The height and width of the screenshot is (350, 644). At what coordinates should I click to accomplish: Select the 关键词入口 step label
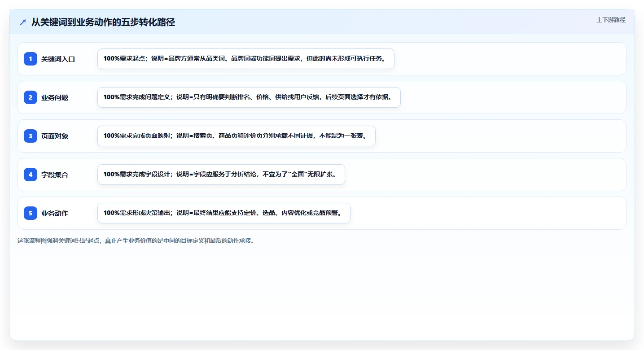coord(58,59)
